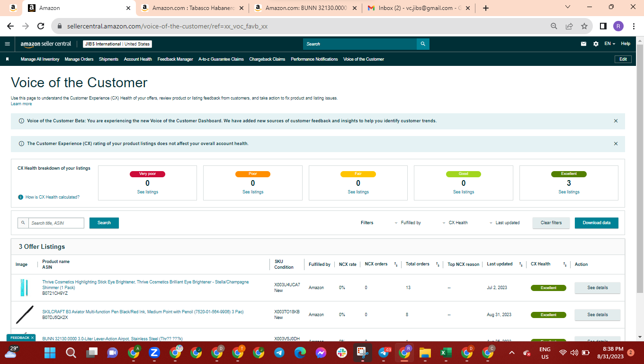Dismiss the CX rating account health banner
Image resolution: width=644 pixels, height=364 pixels.
click(x=616, y=144)
